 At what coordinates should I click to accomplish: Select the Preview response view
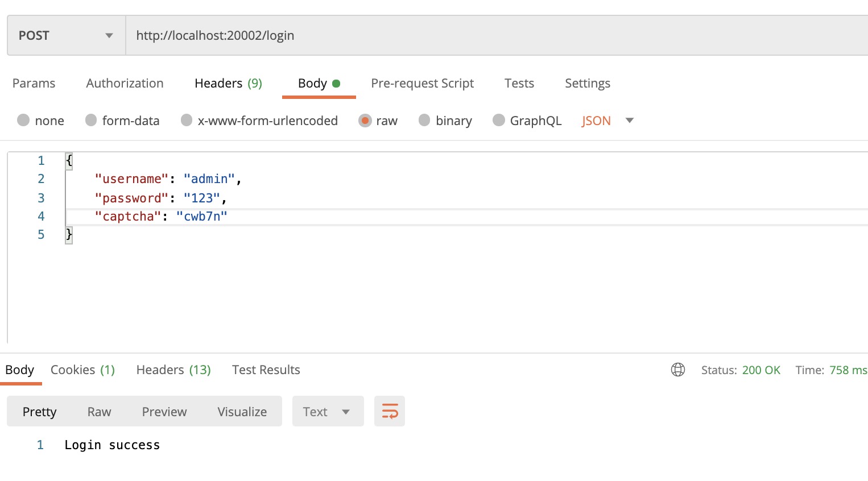(x=164, y=412)
